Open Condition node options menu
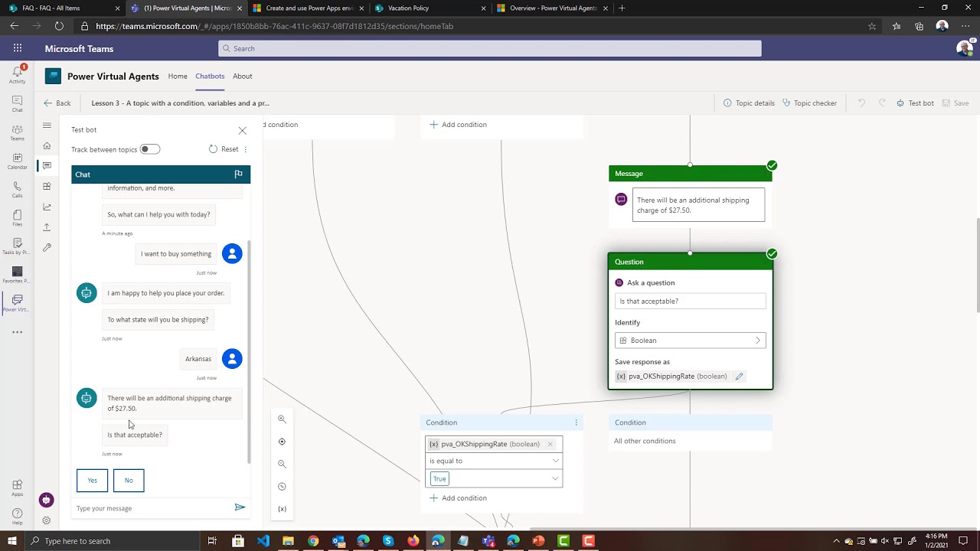The image size is (980, 551). 576,422
